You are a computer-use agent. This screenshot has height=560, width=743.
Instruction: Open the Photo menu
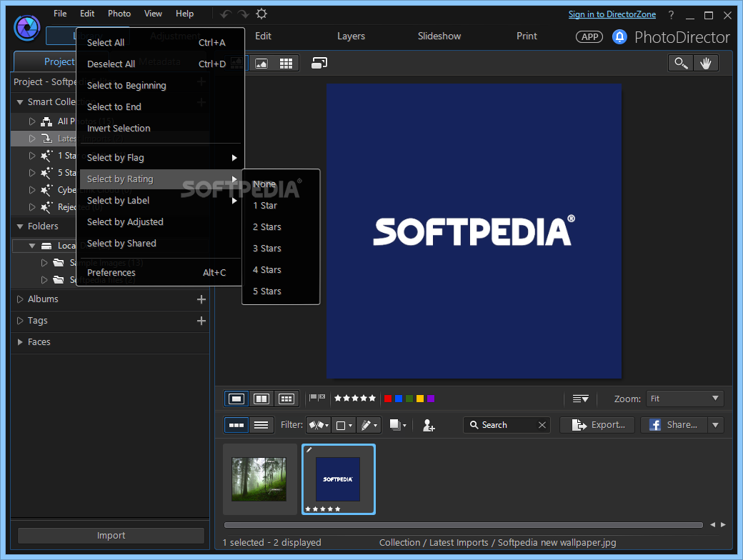coord(119,14)
